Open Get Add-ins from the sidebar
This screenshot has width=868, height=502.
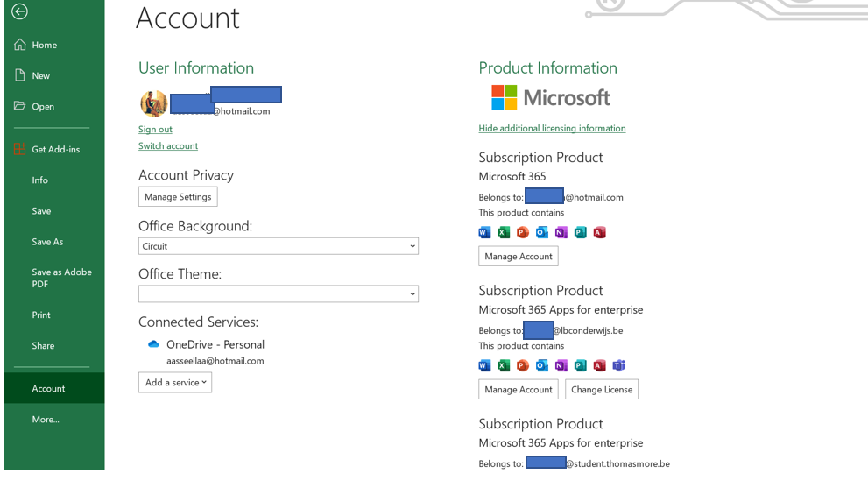54,150
